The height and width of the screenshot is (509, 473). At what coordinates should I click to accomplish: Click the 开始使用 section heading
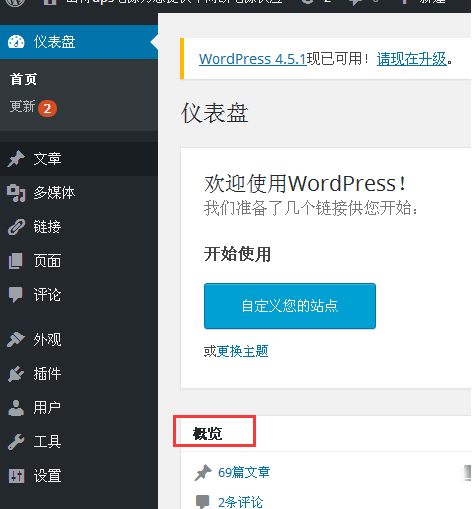click(x=237, y=254)
